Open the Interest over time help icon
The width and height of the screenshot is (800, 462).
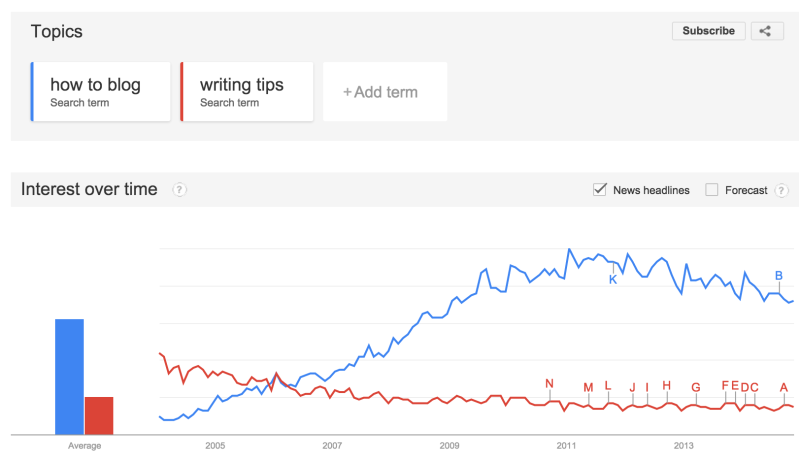(x=179, y=190)
